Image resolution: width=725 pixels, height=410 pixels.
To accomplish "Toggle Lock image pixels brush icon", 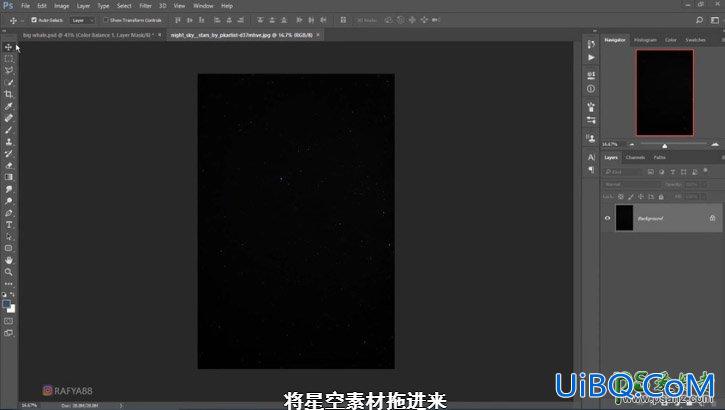I will [631, 197].
